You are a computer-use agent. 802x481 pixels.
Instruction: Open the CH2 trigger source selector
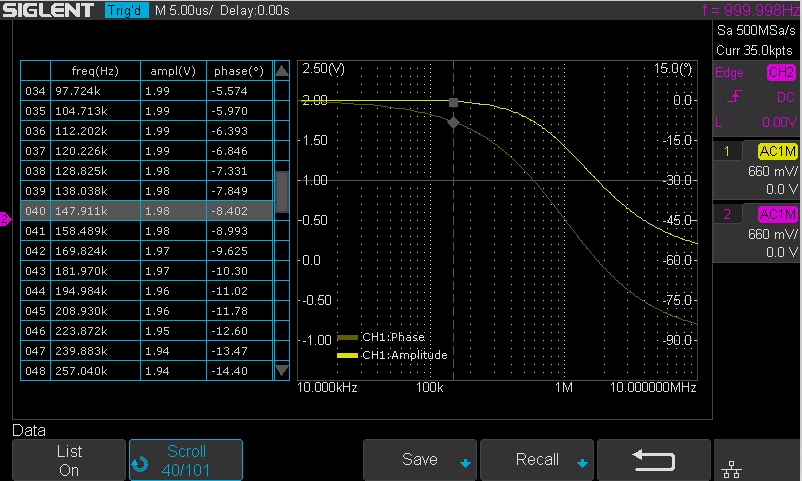pos(781,72)
